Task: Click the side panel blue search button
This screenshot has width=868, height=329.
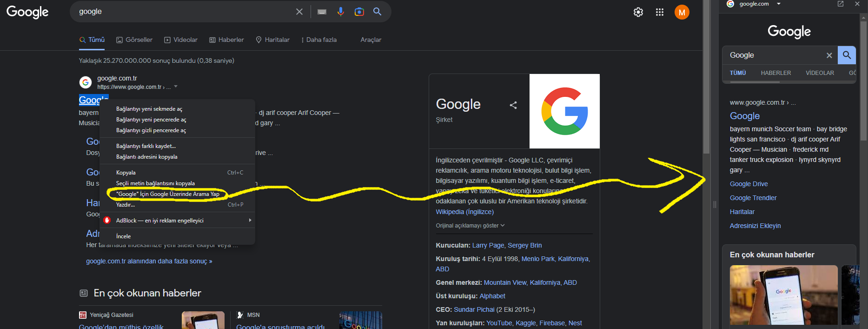Action: coord(847,55)
